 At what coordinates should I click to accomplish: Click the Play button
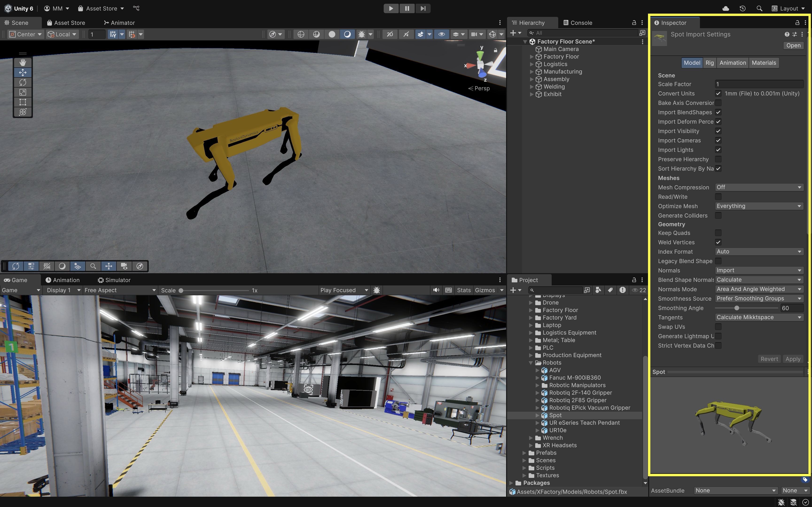pos(390,8)
